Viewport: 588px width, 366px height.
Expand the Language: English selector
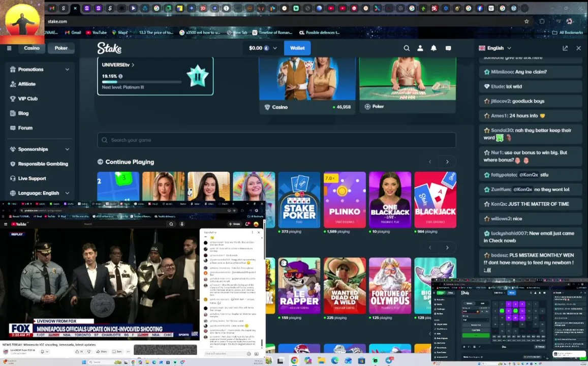pos(39,193)
